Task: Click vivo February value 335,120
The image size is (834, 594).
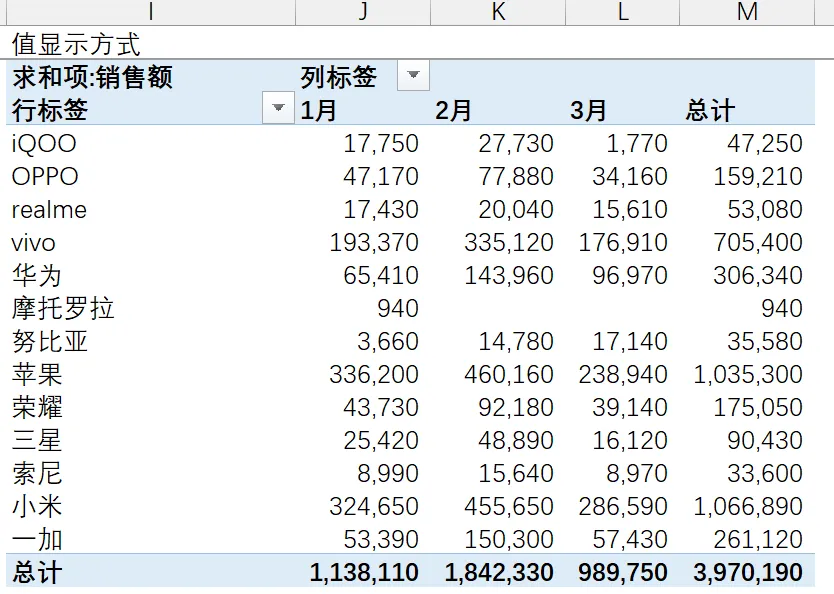Action: (509, 242)
